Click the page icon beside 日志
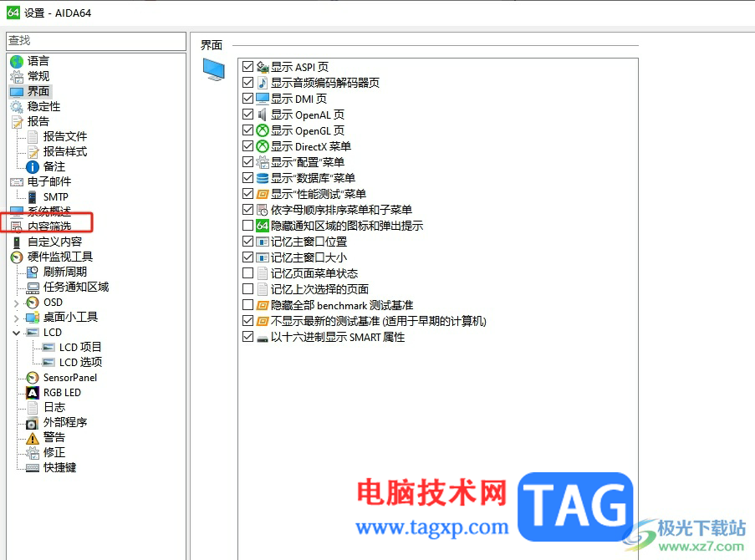 (x=33, y=408)
